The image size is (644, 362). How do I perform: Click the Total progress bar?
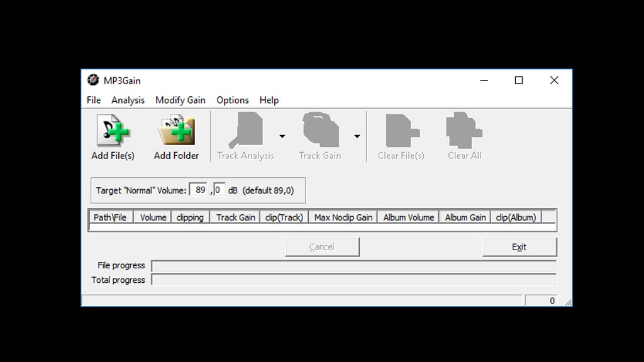(x=353, y=280)
